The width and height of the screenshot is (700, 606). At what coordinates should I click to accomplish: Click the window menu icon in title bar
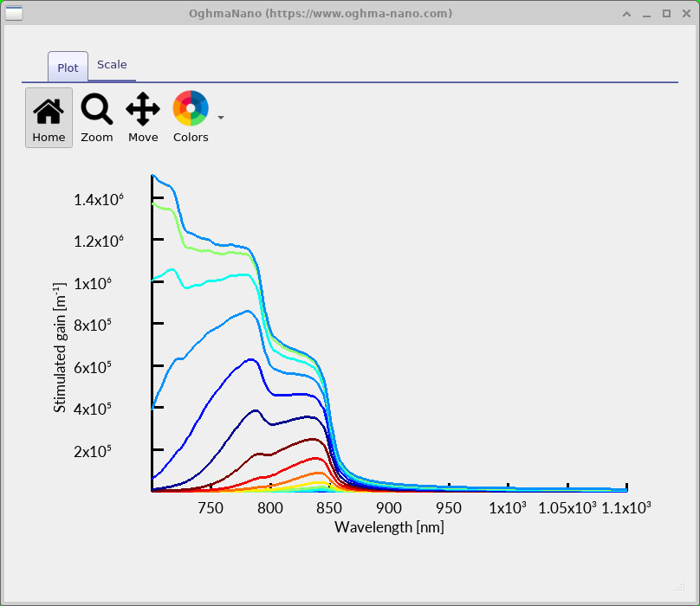point(14,13)
